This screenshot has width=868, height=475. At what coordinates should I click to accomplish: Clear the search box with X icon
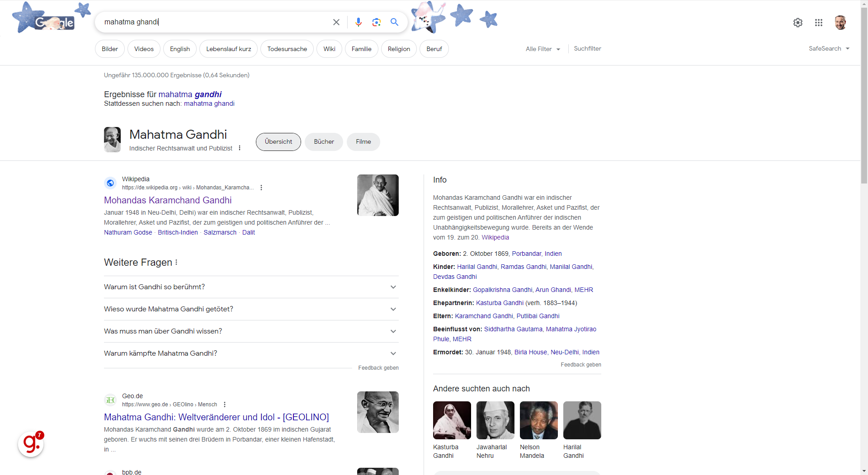[336, 22]
